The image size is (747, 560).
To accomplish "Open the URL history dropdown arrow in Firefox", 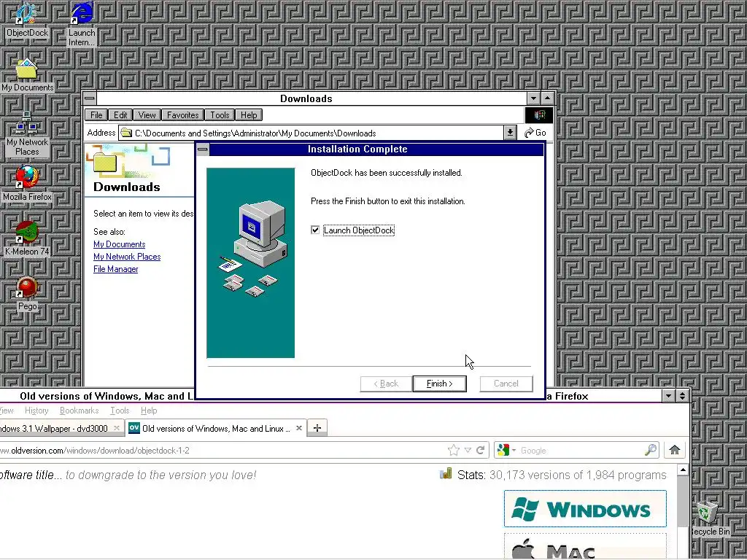I will coord(468,450).
